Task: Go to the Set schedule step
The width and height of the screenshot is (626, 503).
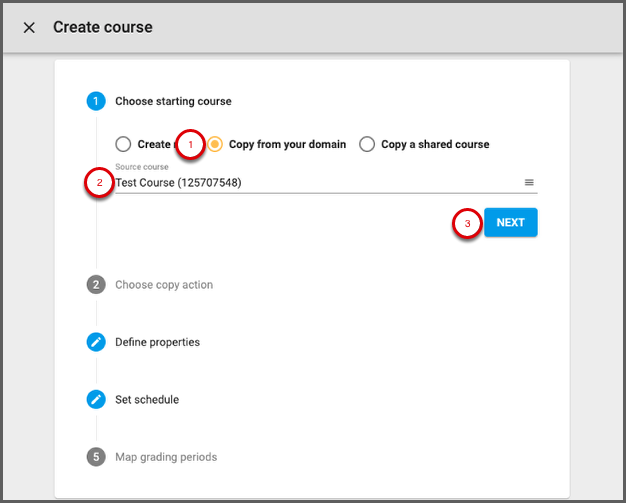Action: click(147, 400)
